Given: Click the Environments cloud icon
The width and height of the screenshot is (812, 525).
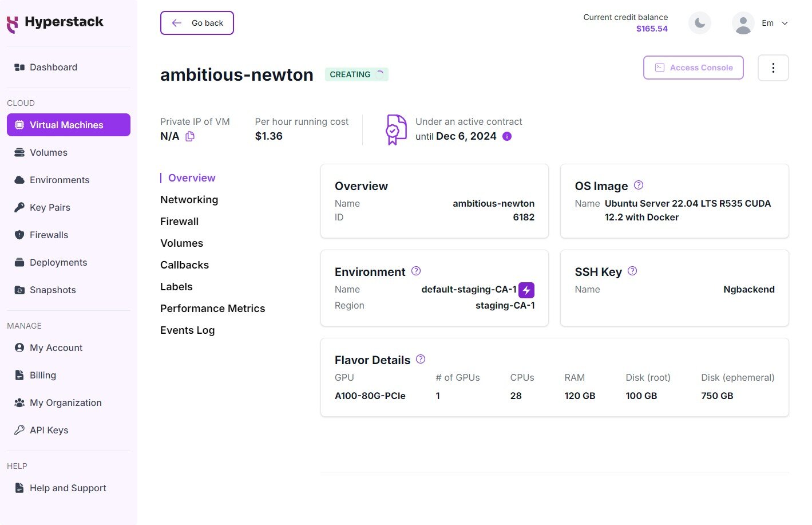Looking at the screenshot, I should pyautogui.click(x=19, y=180).
